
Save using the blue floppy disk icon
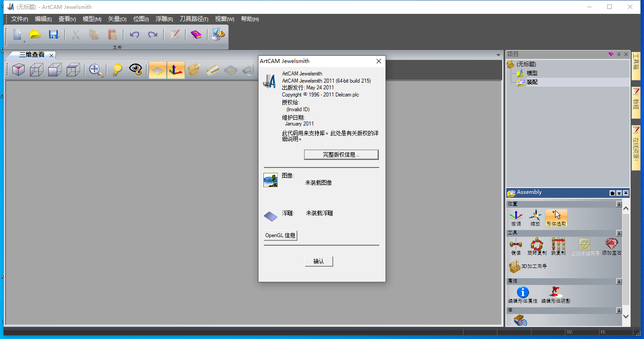tap(54, 34)
